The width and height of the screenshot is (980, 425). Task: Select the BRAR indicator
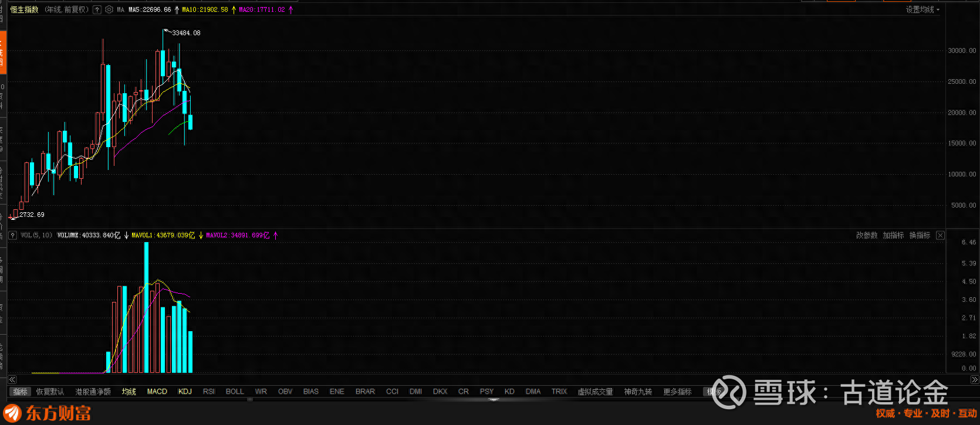(365, 392)
